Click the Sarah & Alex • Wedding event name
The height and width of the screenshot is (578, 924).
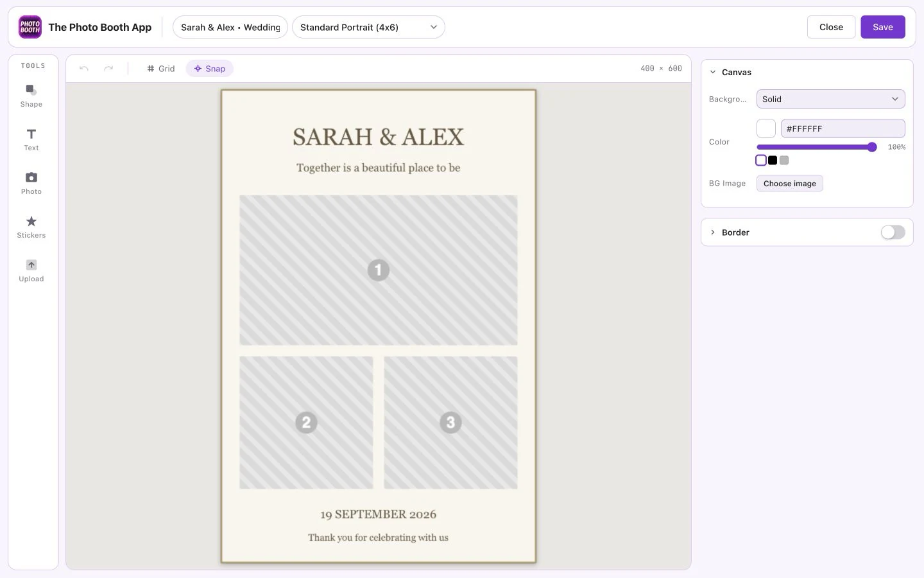click(x=230, y=27)
